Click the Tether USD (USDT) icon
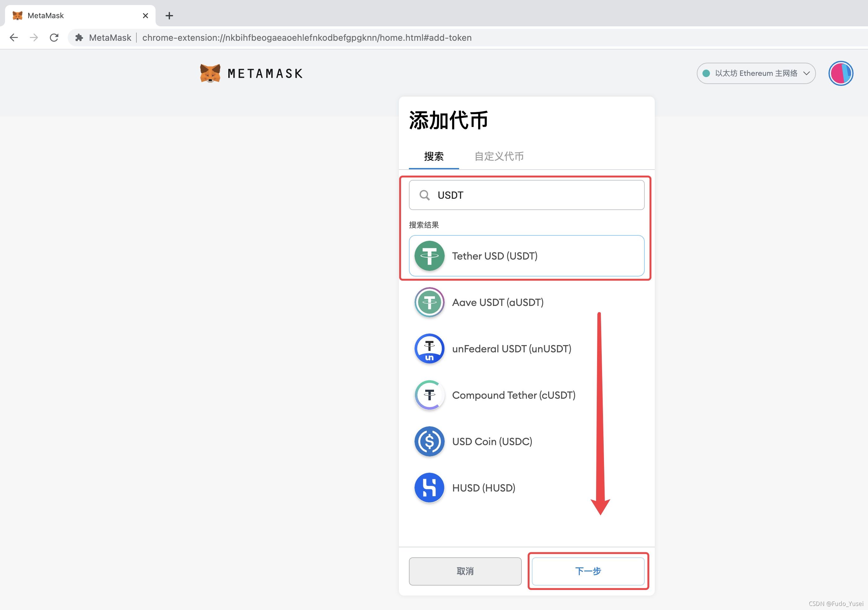This screenshot has height=610, width=868. (x=429, y=255)
